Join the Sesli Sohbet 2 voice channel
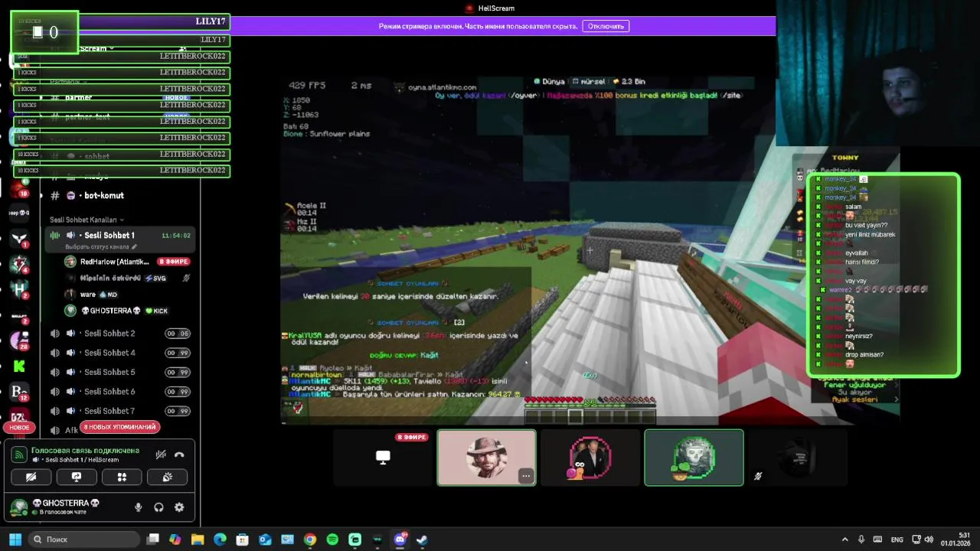The height and width of the screenshot is (551, 980). (120, 334)
